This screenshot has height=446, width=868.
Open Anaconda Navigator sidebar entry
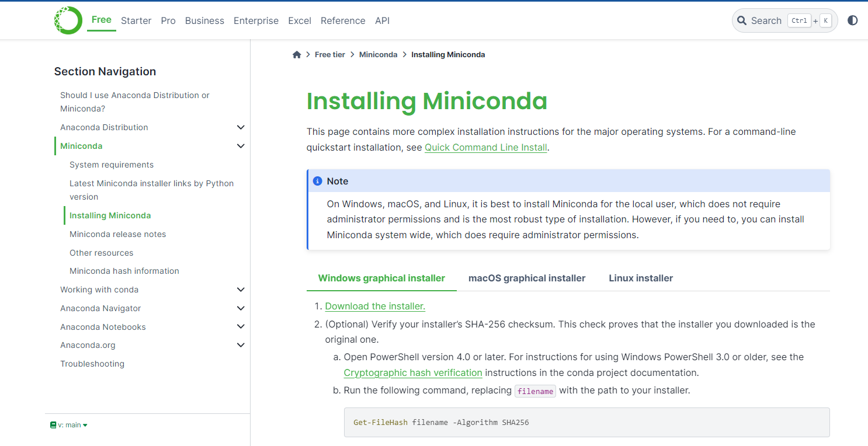click(100, 308)
